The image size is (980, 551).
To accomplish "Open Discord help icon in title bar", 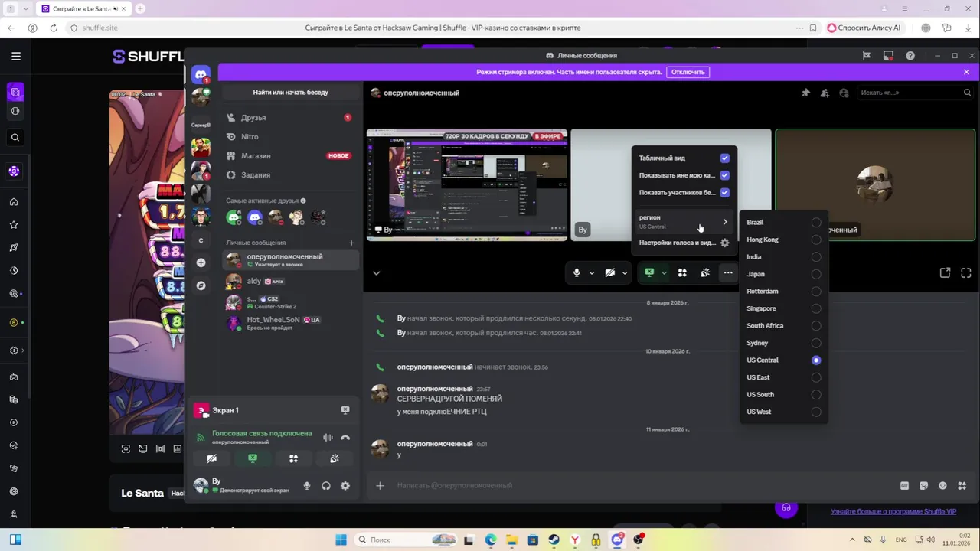I will 910,56.
